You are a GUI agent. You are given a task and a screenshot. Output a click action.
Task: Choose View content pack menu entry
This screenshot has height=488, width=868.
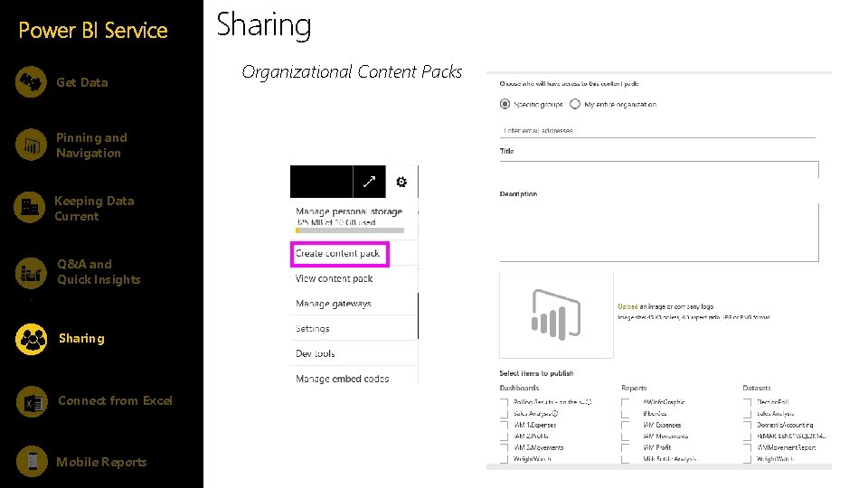tap(334, 278)
